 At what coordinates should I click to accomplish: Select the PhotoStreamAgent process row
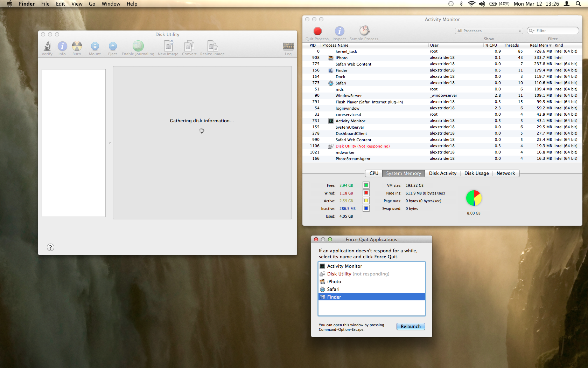tap(442, 159)
